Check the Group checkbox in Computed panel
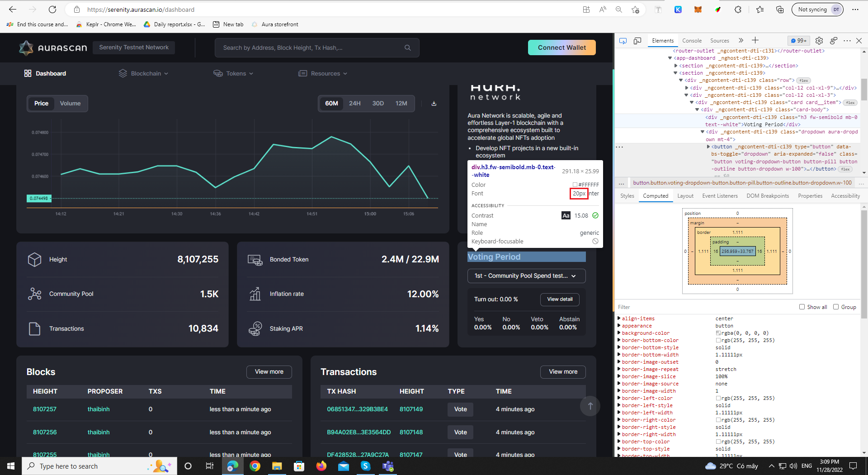 (836, 307)
